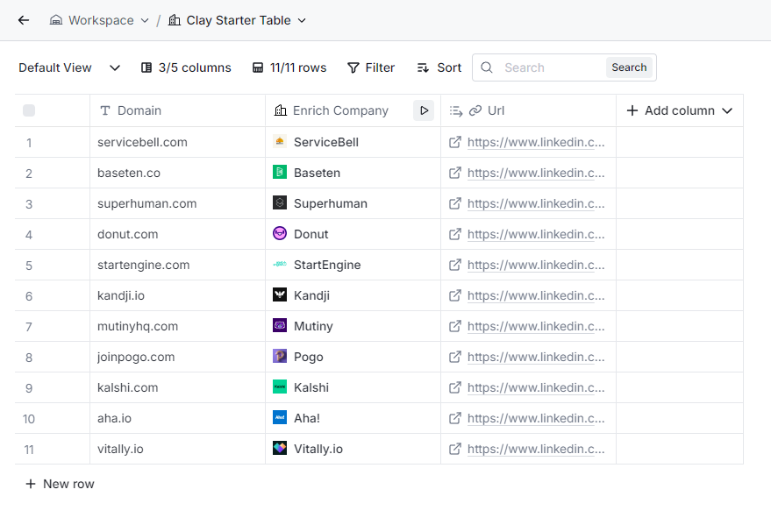771x532 pixels.
Task: Open external link icon for Pogo
Action: (455, 357)
